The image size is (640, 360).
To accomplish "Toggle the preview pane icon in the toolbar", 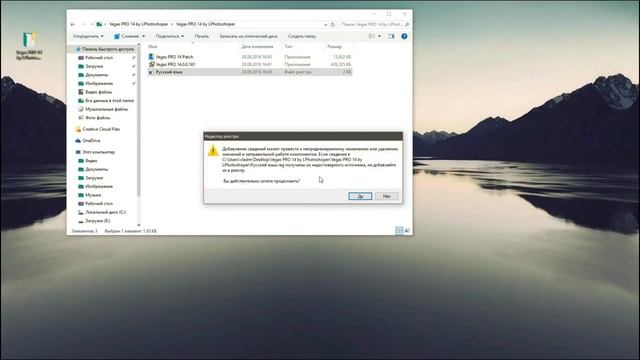I will 391,36.
